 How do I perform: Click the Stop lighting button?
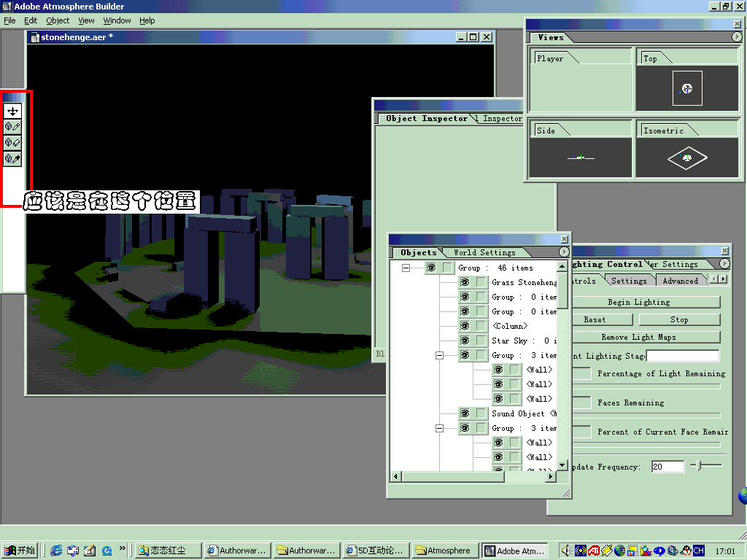(679, 319)
